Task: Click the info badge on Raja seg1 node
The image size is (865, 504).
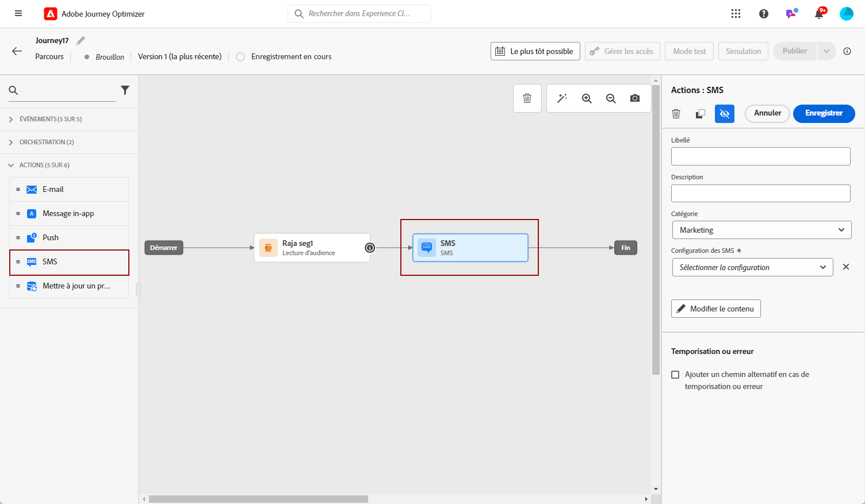Action: tap(370, 248)
